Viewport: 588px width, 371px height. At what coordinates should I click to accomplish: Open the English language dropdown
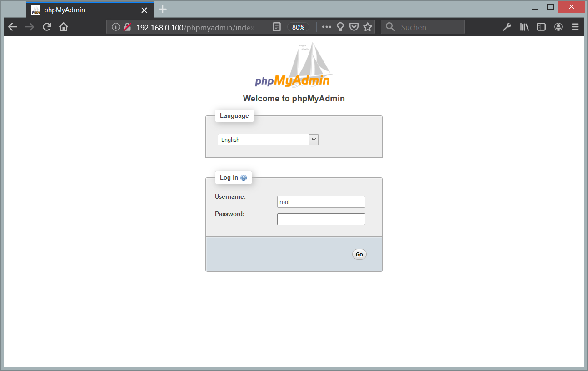268,140
